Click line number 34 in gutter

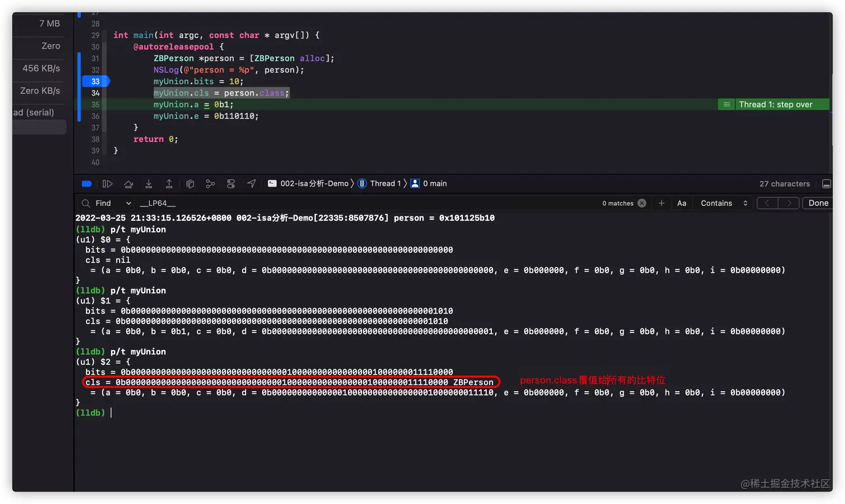coord(96,93)
